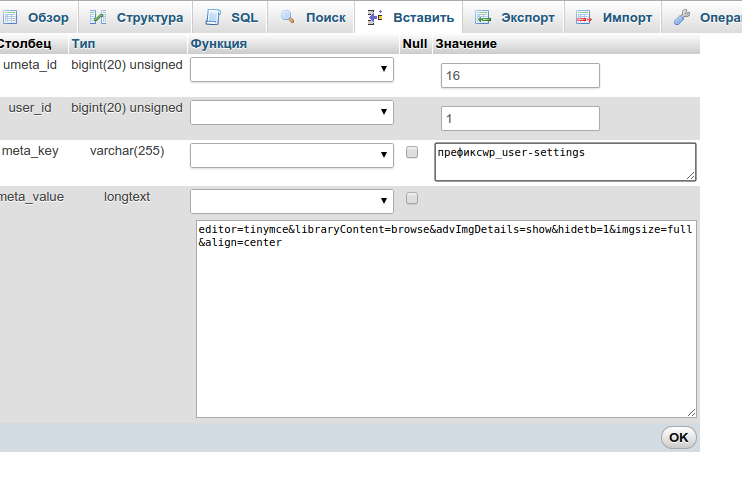The height and width of the screenshot is (494, 742).
Task: Click the Операции wrench icon
Action: 681,17
